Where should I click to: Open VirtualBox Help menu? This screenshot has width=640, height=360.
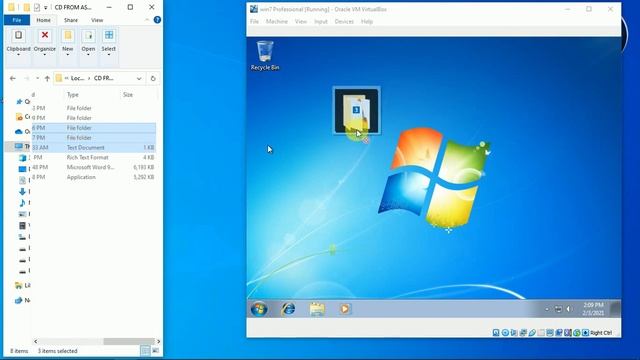(367, 22)
